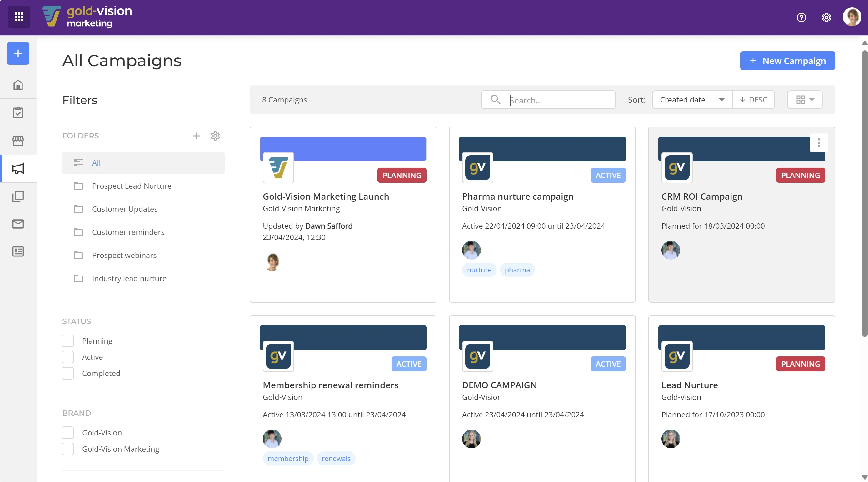Open Pharma nurture campaign title
Screen dimensions: 868x482
[x=517, y=196]
